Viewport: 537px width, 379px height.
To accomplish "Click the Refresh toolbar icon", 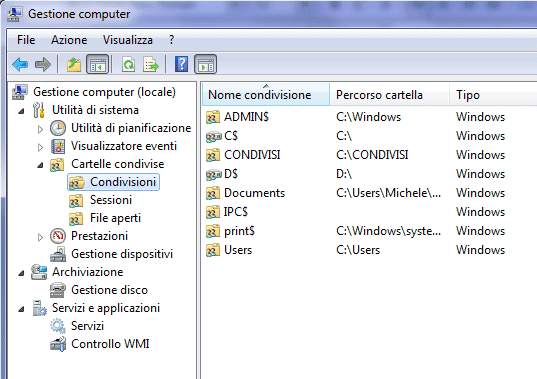I will [128, 64].
